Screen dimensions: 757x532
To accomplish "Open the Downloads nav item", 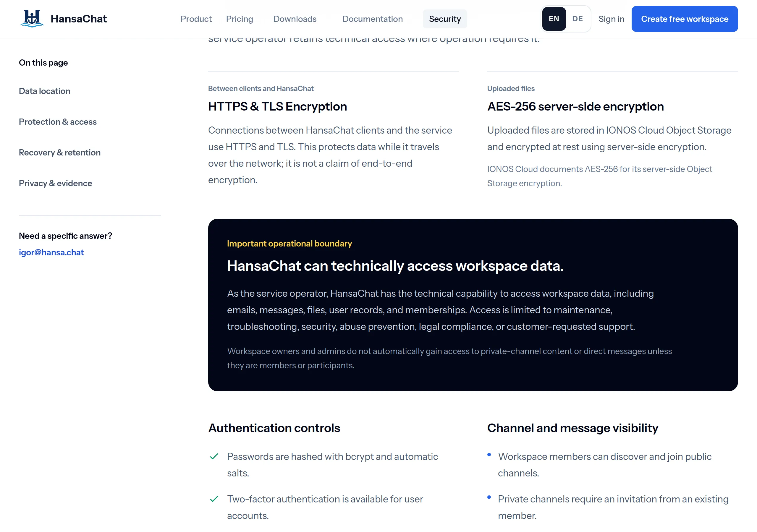I will pyautogui.click(x=295, y=19).
